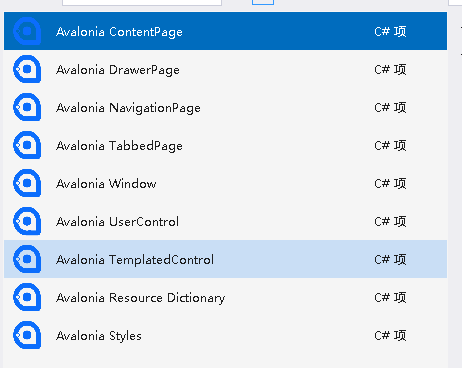The height and width of the screenshot is (368, 462).
Task: Click the Avalonia Resource Dictionary icon
Action: (x=27, y=297)
